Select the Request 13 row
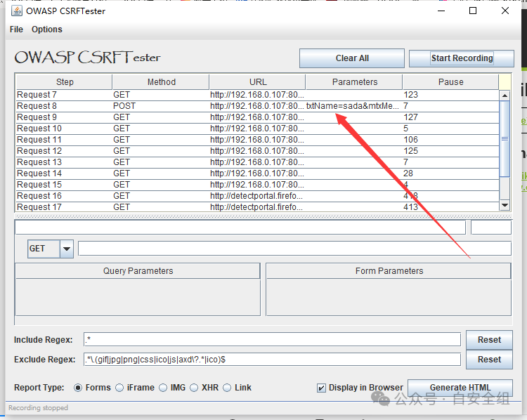This screenshot has width=527, height=420. click(257, 162)
